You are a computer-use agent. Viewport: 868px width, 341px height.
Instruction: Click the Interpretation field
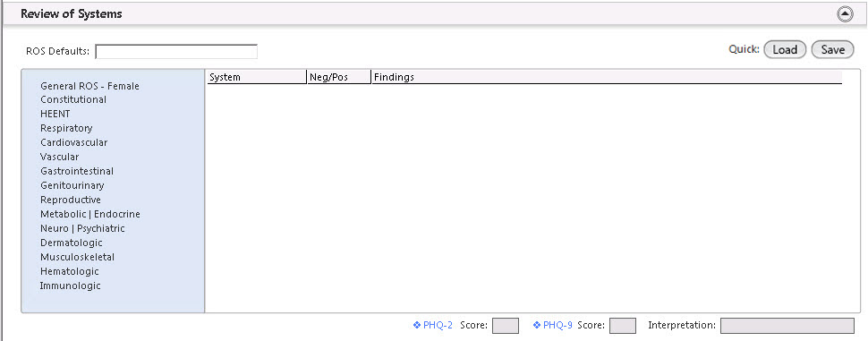point(787,326)
